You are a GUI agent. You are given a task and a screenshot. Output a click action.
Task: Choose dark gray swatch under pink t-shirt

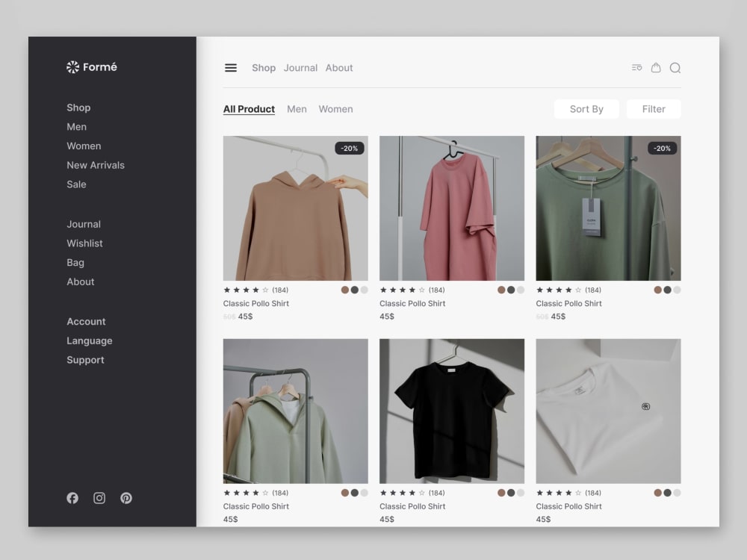(x=511, y=290)
